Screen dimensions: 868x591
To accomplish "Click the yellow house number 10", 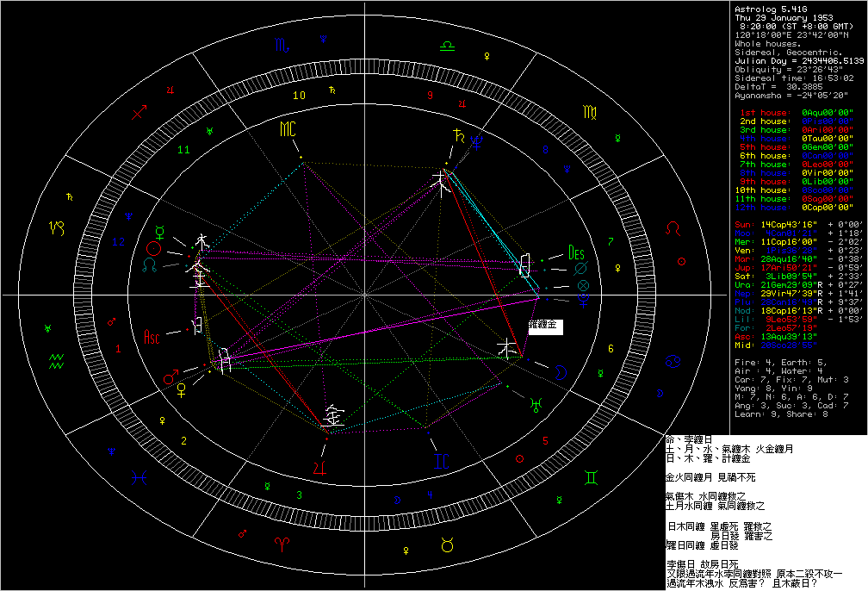I will (x=299, y=96).
